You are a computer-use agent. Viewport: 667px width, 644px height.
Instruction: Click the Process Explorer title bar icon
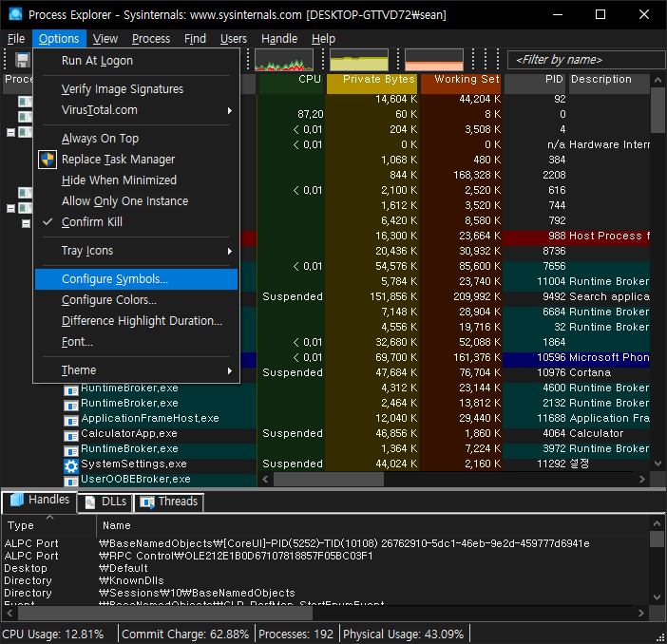(x=16, y=14)
